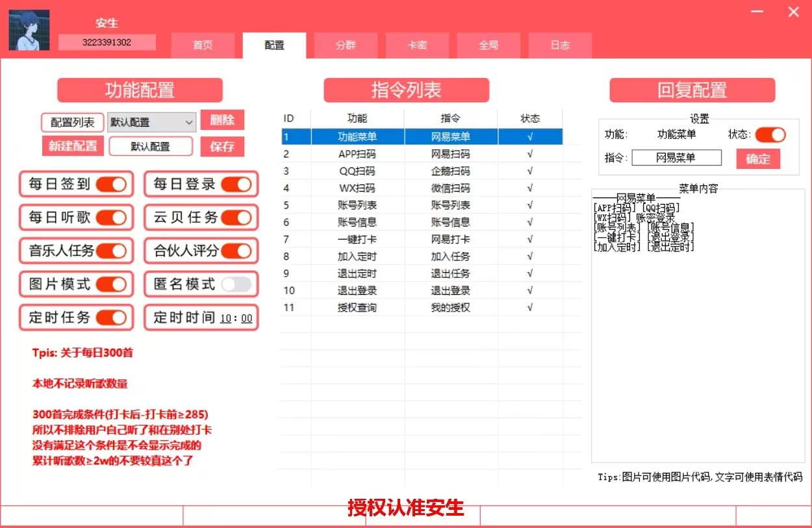Switch to the 首页 tab
This screenshot has height=528, width=812.
point(203,45)
